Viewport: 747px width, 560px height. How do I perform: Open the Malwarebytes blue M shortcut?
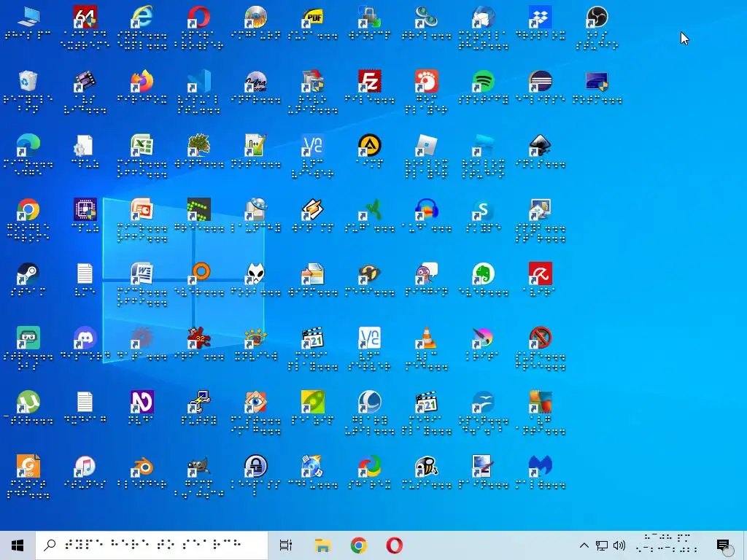click(x=540, y=466)
